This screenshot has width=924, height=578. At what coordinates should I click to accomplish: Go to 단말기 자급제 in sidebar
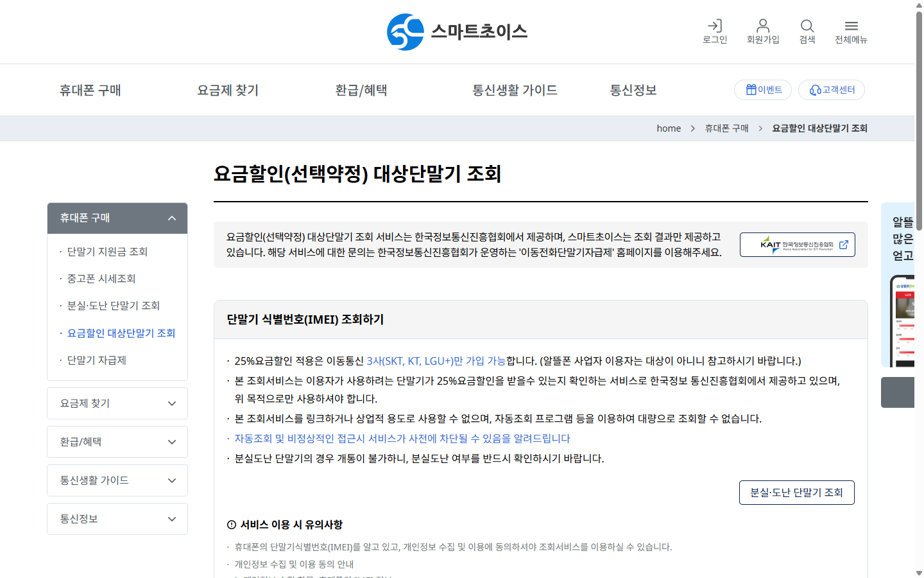coord(97,360)
